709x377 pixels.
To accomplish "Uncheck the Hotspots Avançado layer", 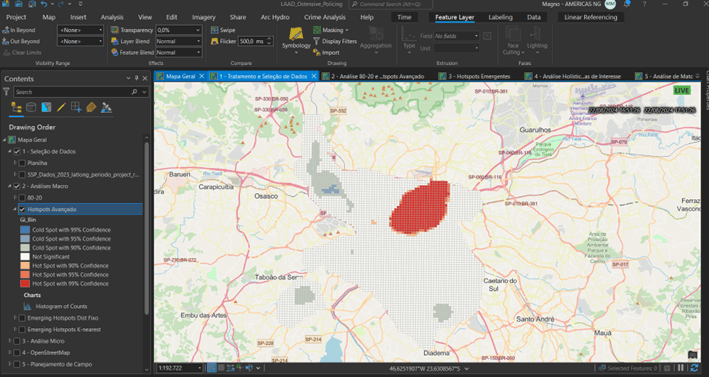I will [22, 209].
